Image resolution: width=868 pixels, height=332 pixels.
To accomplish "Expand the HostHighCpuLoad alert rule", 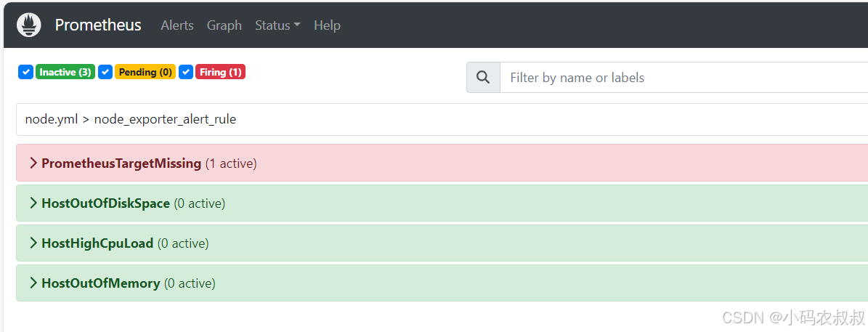I will point(442,243).
